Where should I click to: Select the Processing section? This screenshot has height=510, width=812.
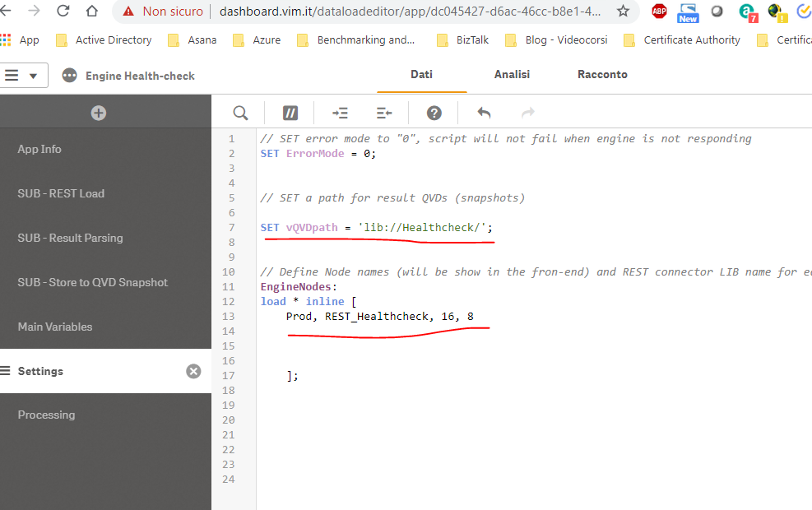pos(46,415)
